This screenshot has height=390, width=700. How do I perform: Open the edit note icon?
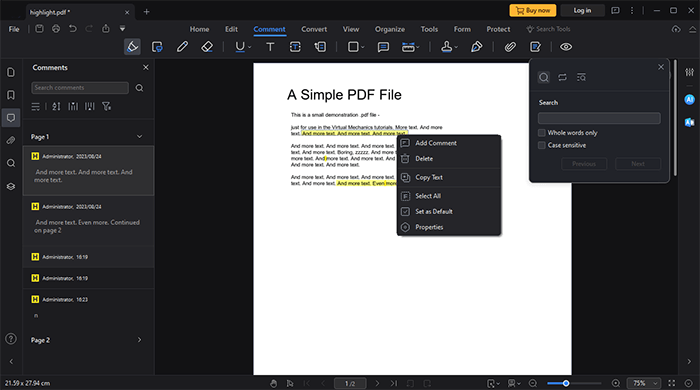point(535,47)
